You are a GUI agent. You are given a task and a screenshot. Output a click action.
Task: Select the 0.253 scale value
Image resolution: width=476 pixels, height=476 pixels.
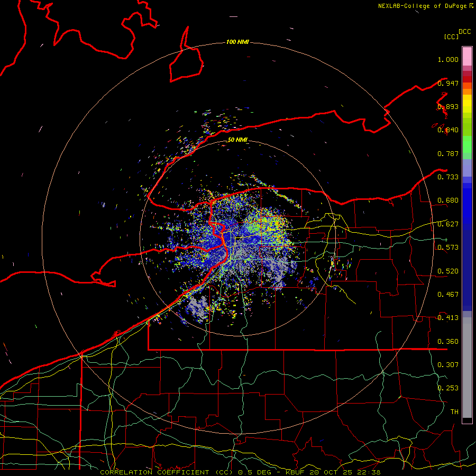(448, 388)
